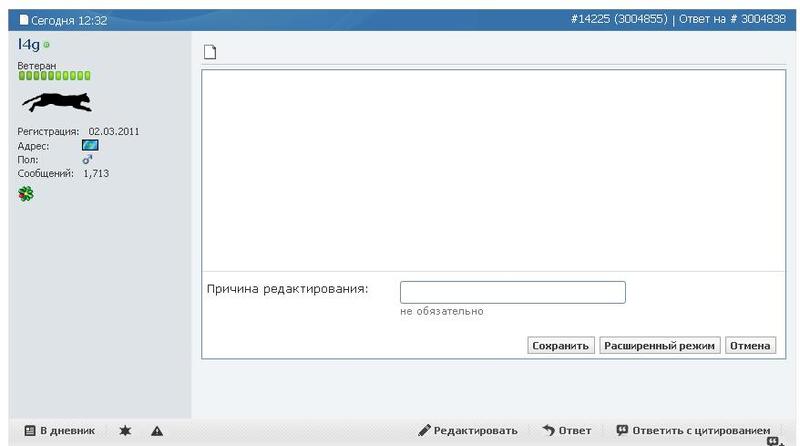Cancel editing with Отмена button
800x446 pixels.
point(750,345)
